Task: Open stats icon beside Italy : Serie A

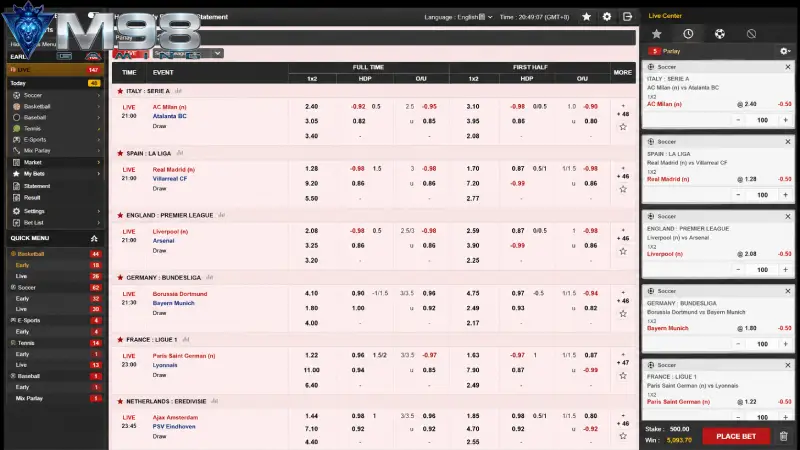Action: point(178,91)
